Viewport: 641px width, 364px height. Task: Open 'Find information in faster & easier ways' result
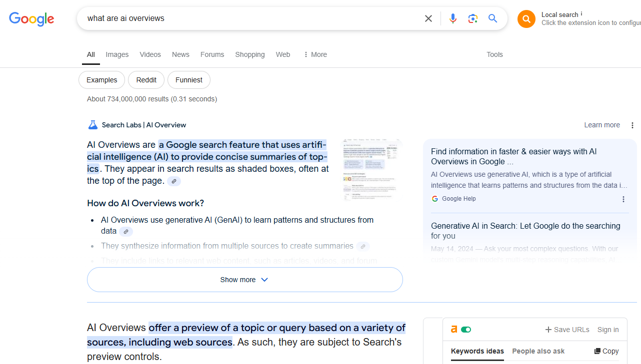pos(513,156)
